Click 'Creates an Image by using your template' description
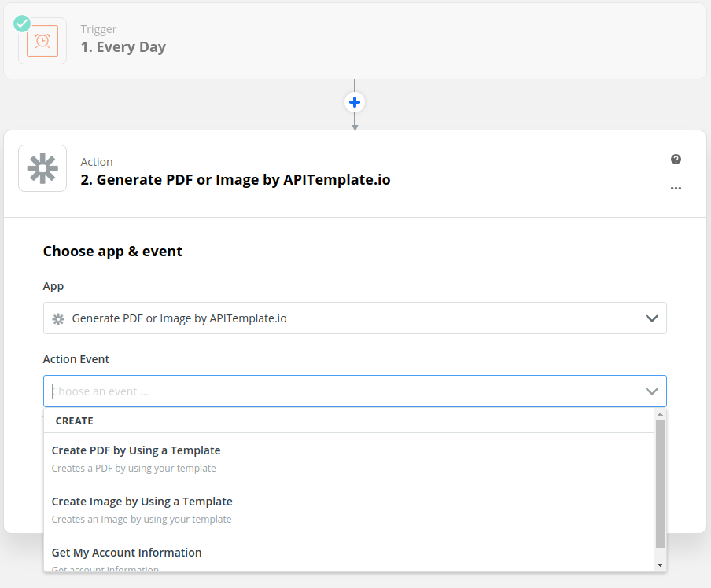 [142, 520]
